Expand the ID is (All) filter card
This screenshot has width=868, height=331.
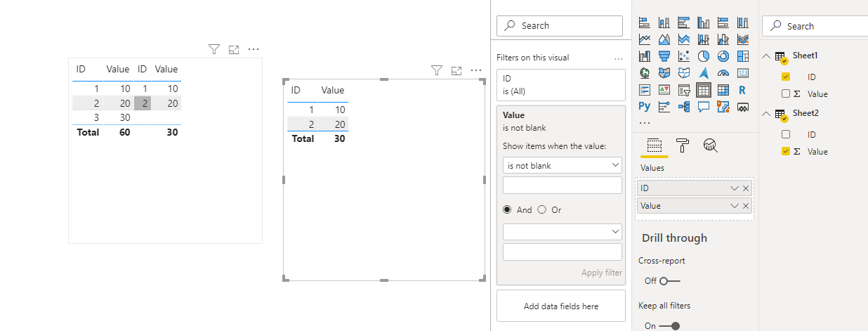pyautogui.click(x=561, y=85)
